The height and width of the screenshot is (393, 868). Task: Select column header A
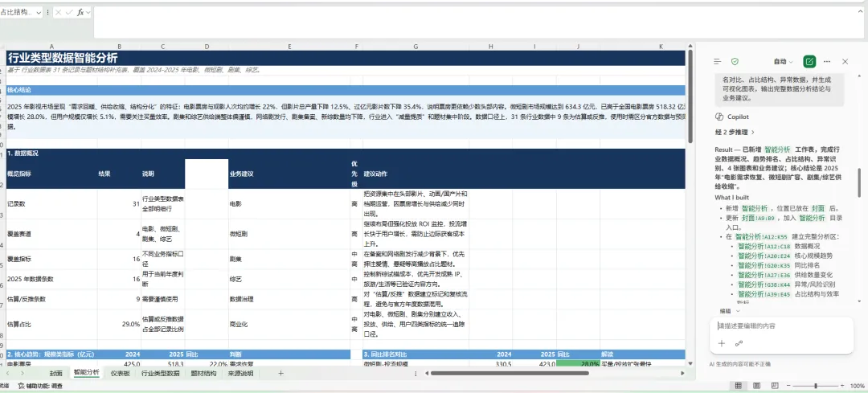51,47
